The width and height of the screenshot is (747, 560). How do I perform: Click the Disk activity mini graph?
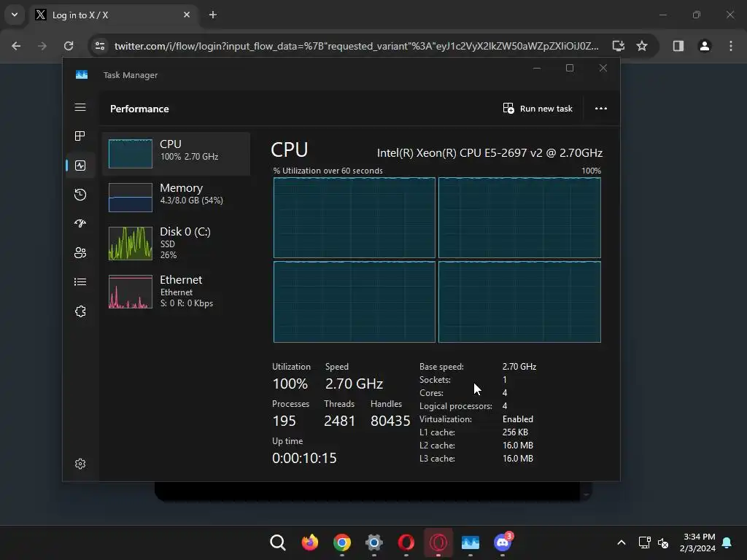click(x=131, y=244)
